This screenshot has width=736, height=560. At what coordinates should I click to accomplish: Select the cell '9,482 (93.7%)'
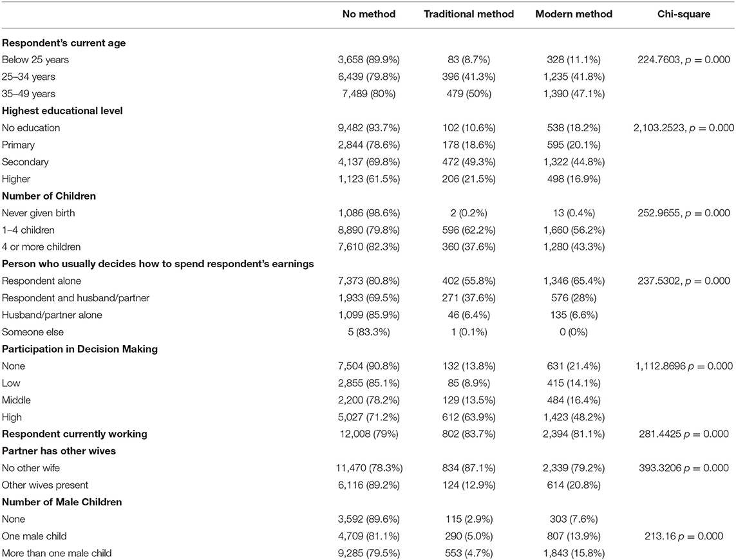tap(369, 127)
